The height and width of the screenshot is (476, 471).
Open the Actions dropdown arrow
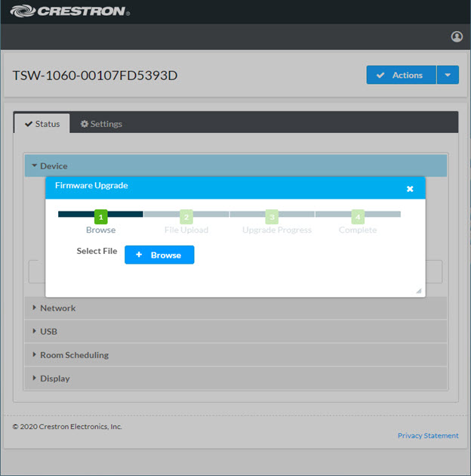[448, 75]
